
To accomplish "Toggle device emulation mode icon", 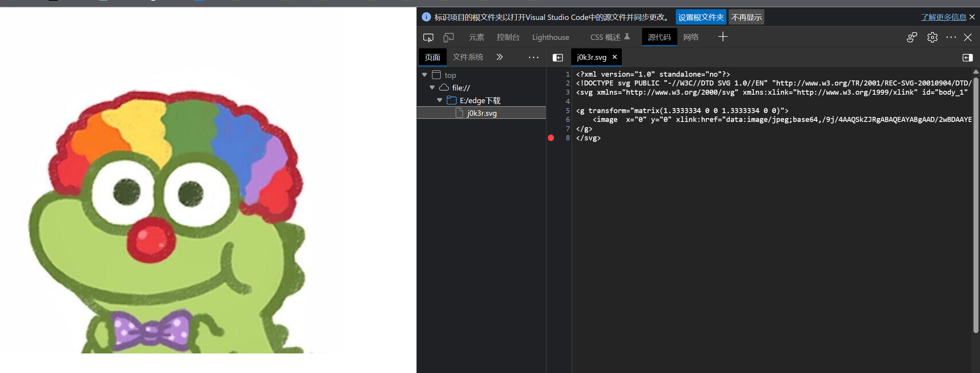I will [448, 37].
